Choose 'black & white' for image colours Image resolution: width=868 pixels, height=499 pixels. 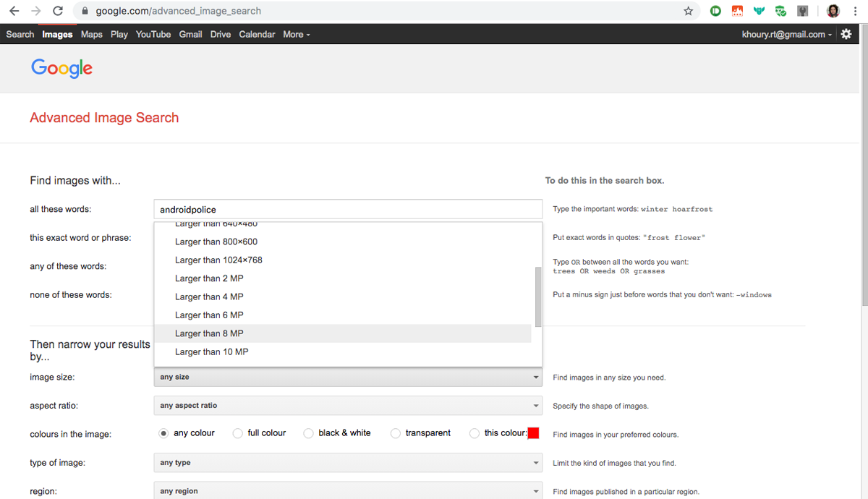point(308,433)
